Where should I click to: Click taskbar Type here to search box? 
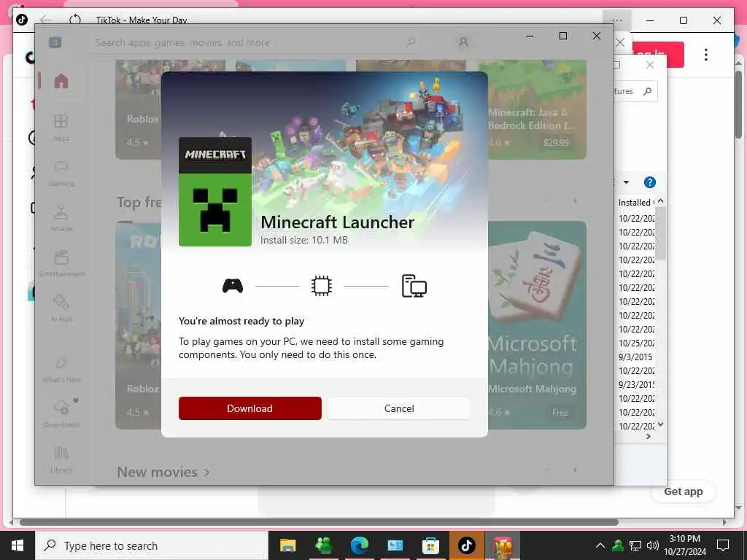click(152, 545)
